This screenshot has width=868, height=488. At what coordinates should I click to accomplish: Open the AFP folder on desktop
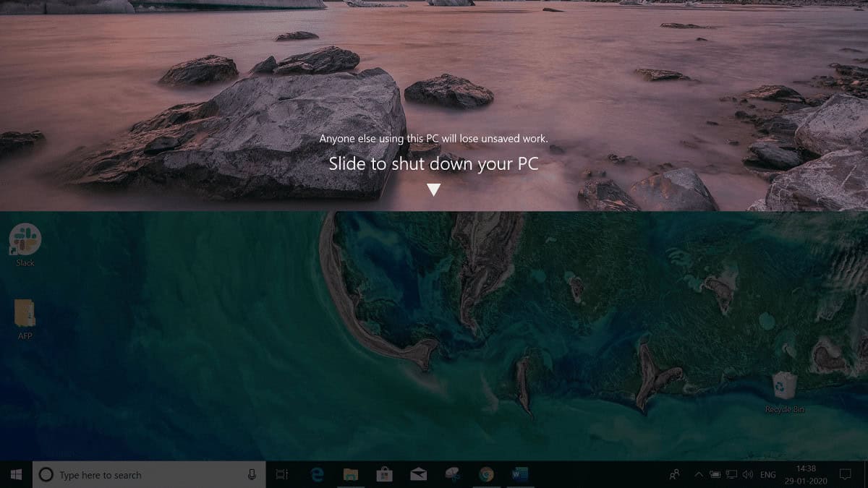pos(25,314)
